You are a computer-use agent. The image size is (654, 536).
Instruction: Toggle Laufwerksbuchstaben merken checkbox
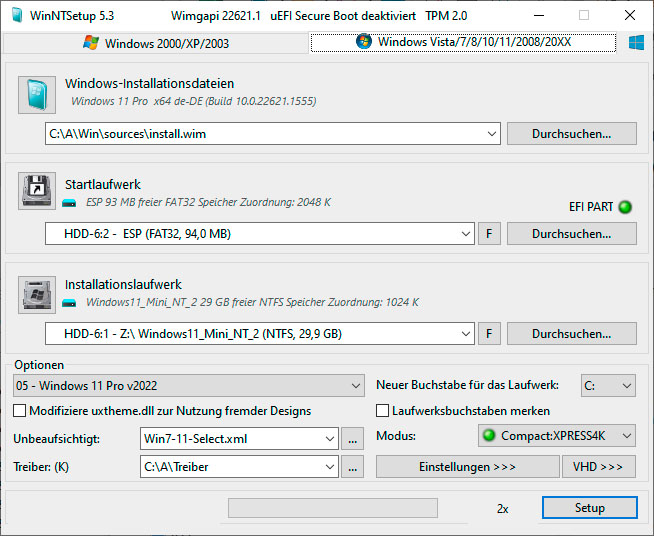pyautogui.click(x=382, y=411)
